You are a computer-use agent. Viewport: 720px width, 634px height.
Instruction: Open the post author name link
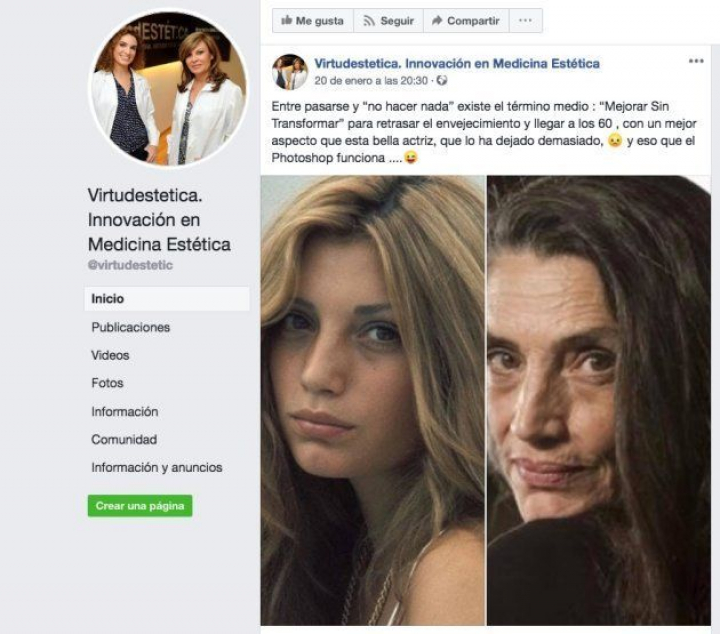point(457,63)
